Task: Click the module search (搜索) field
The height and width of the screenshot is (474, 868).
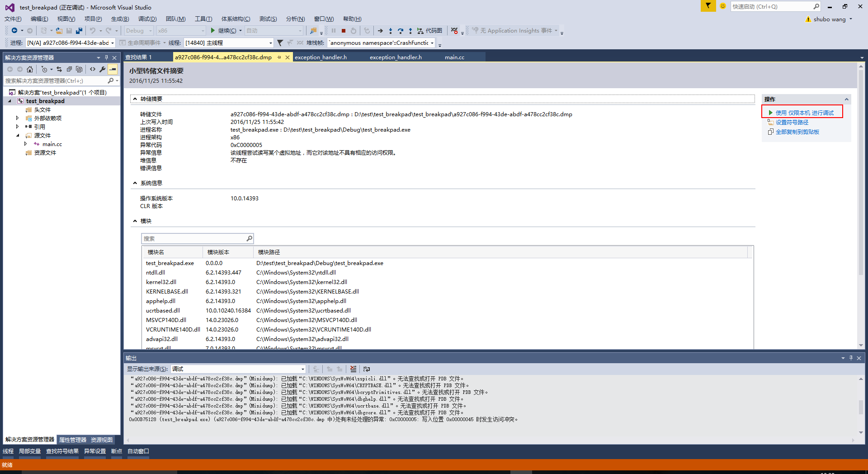Action: [x=198, y=239]
